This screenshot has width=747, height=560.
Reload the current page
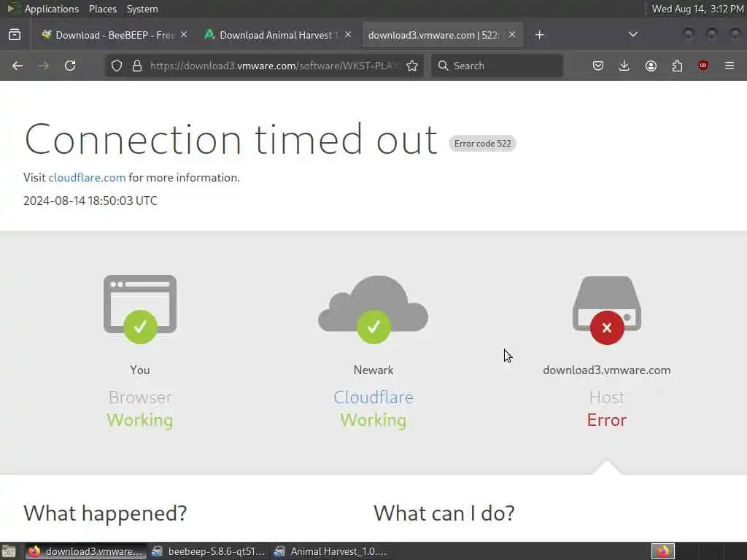pyautogui.click(x=70, y=66)
